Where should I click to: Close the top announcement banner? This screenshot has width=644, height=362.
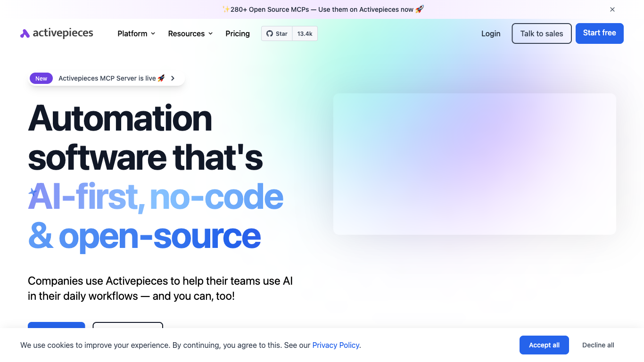click(x=612, y=9)
